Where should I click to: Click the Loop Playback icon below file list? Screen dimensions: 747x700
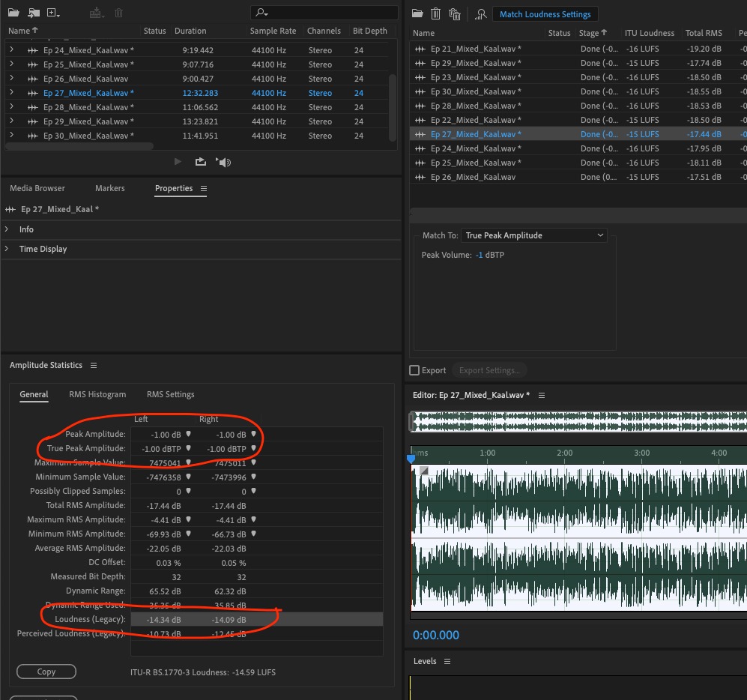pos(201,162)
